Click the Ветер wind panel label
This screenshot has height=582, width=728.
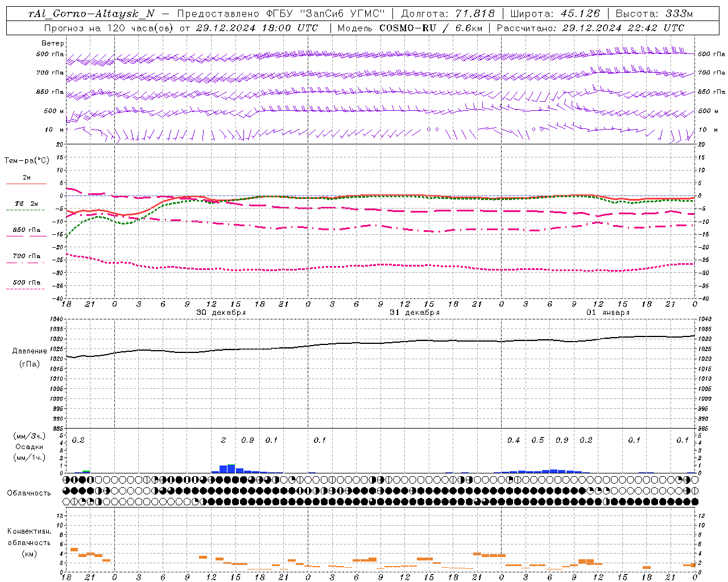53,43
